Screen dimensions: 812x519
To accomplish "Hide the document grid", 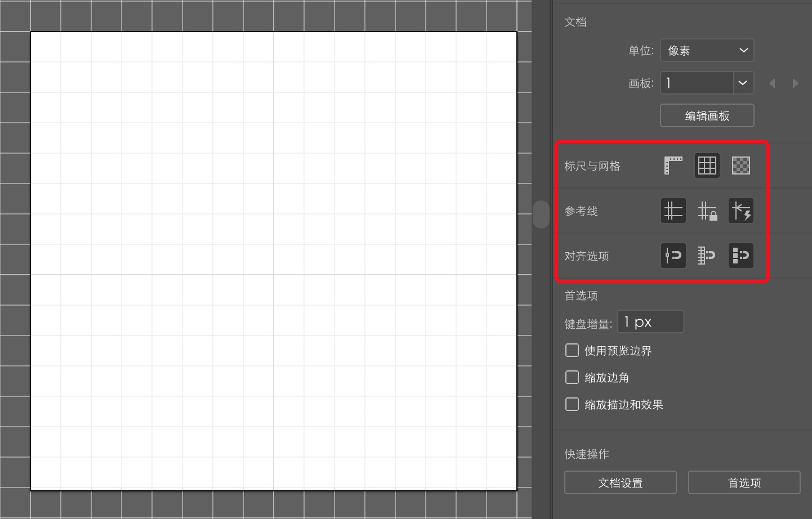I will 707,165.
